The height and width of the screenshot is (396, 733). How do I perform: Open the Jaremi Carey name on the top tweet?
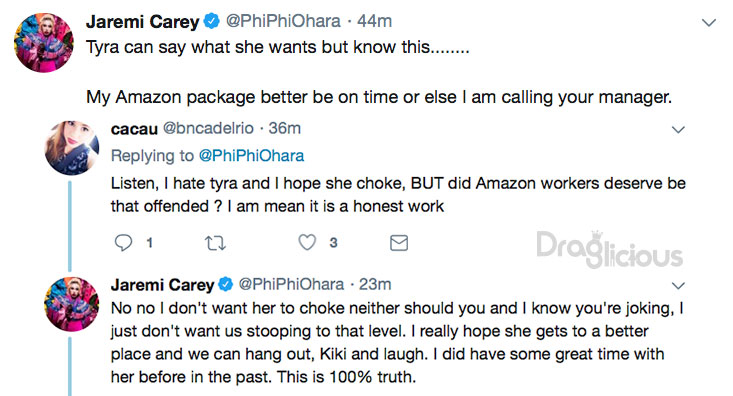[143, 22]
